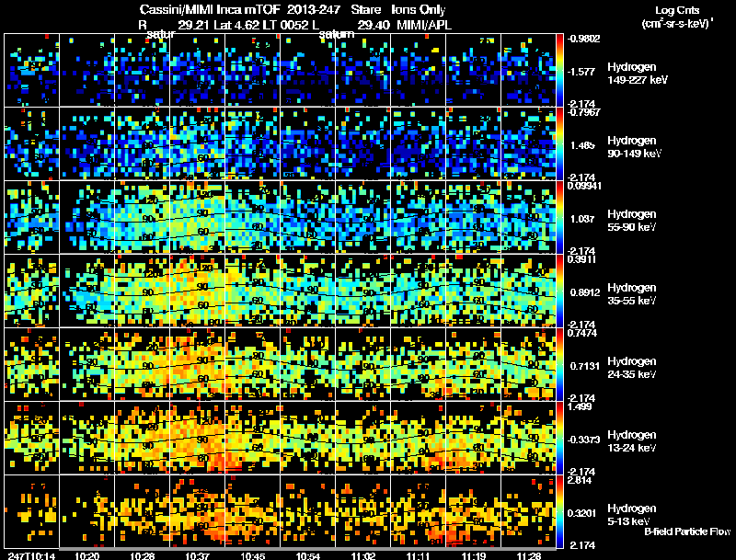Click the '-0.9802' color bar maximum value
The image size is (736, 560).
(583, 39)
